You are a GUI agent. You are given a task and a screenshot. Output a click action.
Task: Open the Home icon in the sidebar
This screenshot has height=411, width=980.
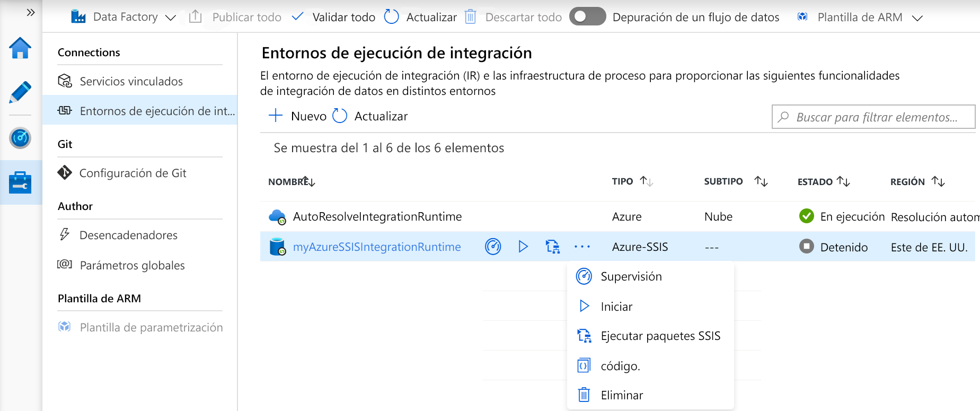(x=20, y=48)
